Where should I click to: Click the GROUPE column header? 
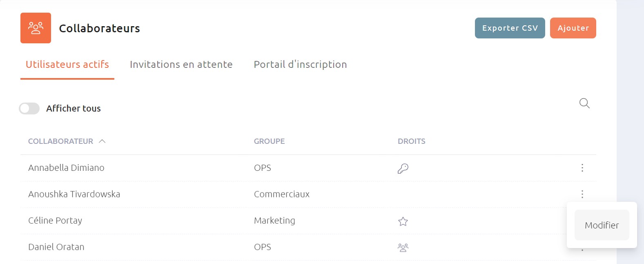[269, 141]
